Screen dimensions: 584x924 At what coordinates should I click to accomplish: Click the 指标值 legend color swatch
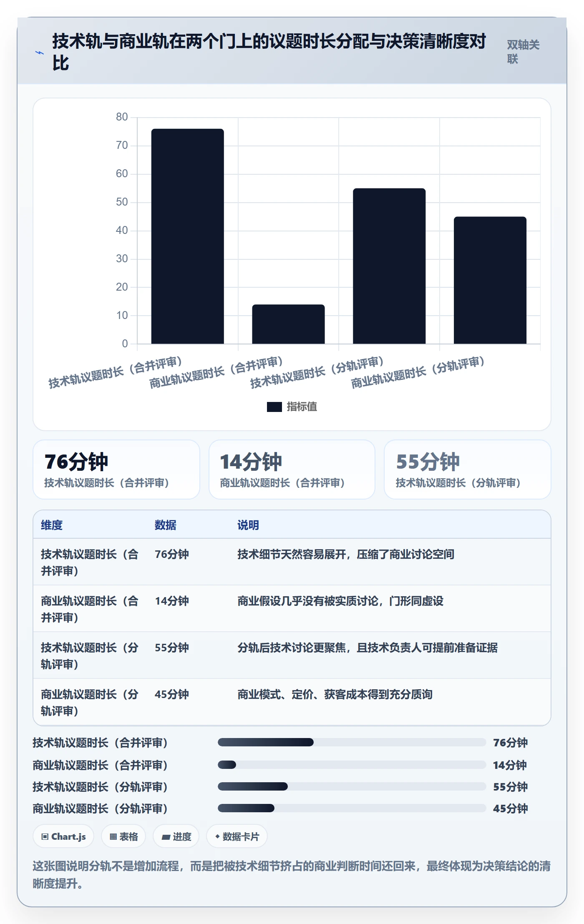(274, 407)
